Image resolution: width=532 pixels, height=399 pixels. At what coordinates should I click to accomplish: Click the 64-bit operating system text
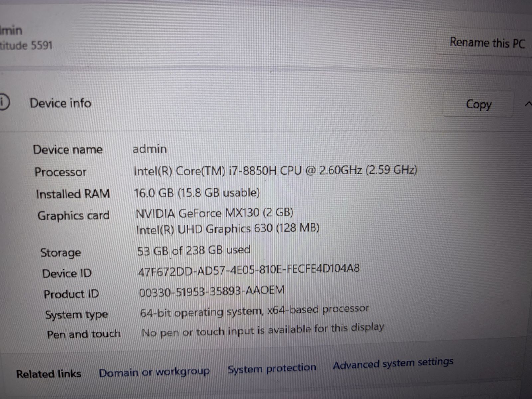[254, 311]
